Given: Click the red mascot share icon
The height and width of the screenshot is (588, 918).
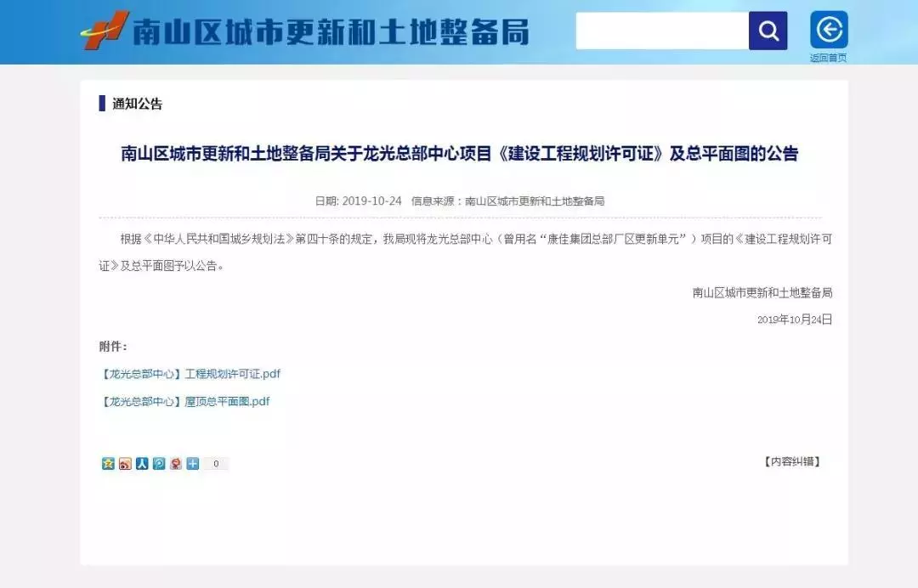Looking at the screenshot, I should pos(176,464).
